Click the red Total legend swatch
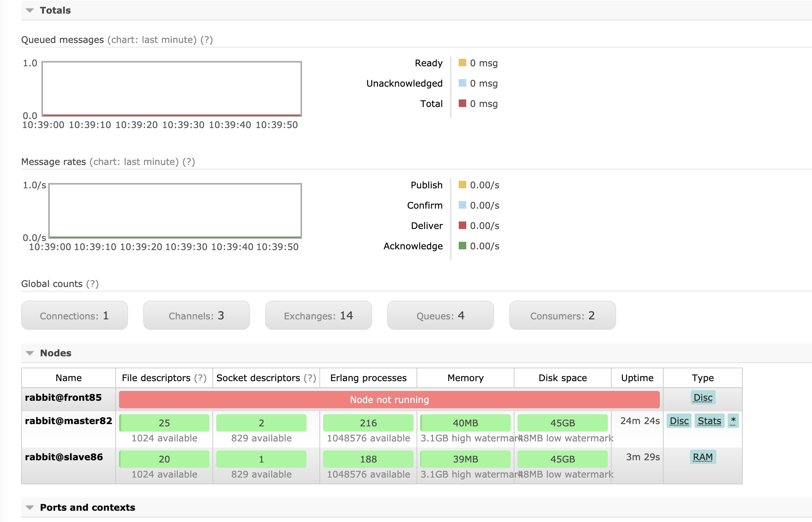 tap(462, 103)
